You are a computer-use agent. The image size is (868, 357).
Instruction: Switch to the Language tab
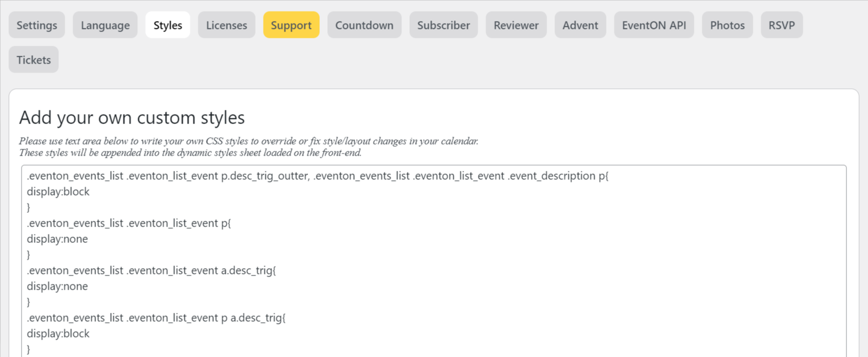tap(105, 25)
